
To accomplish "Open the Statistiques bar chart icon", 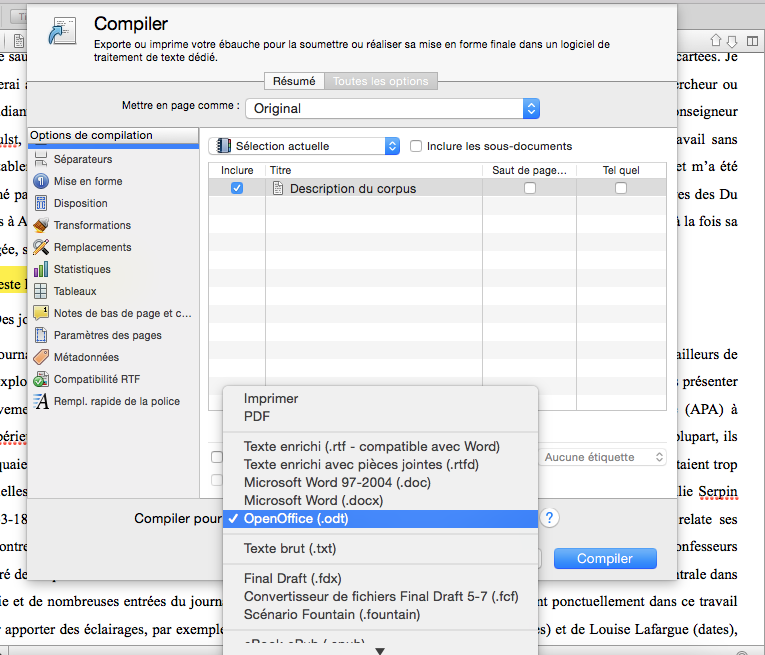I will tap(41, 269).
